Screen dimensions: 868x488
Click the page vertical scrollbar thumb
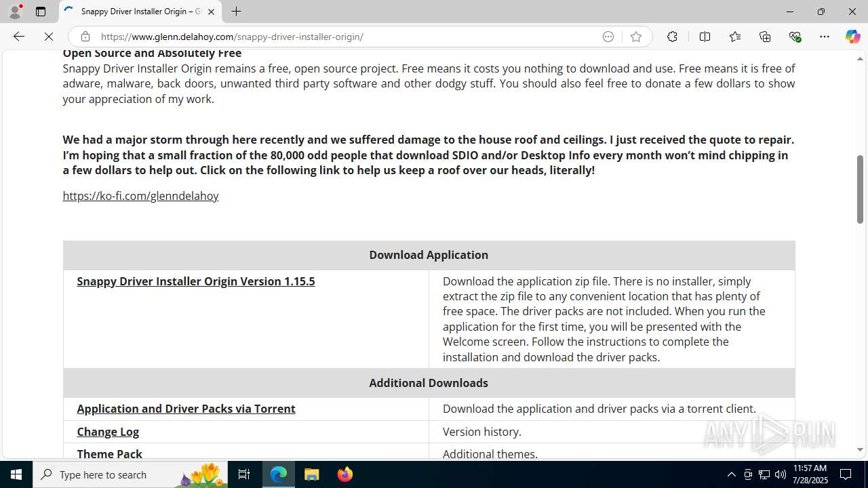pos(860,189)
